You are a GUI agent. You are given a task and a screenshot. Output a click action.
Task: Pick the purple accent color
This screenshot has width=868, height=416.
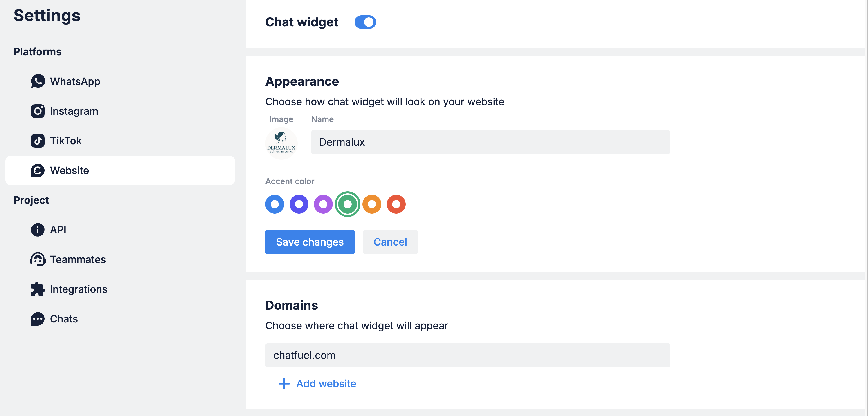(323, 204)
